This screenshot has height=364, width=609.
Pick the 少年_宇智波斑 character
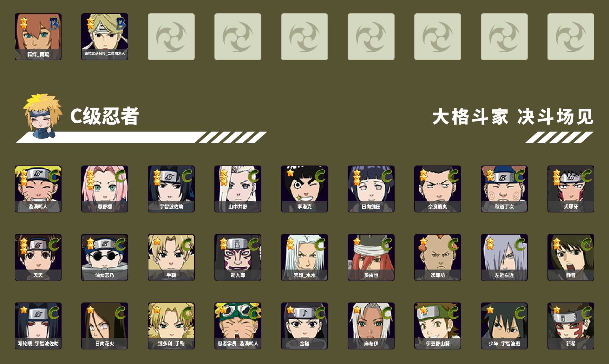tap(504, 326)
